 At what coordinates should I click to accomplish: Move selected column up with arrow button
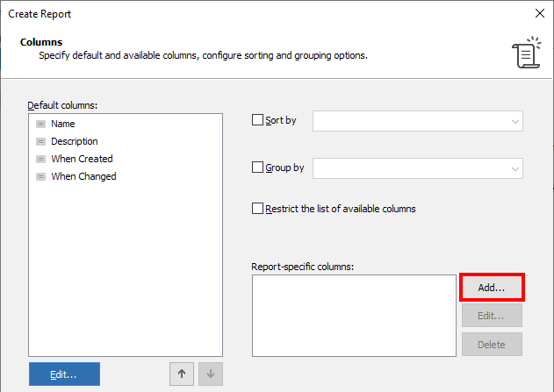[182, 374]
